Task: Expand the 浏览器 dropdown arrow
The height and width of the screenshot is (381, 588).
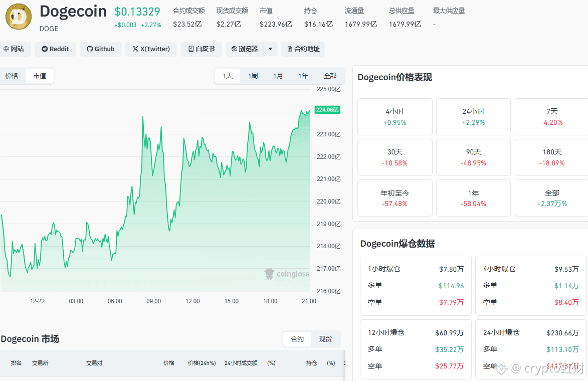Action: tap(270, 49)
